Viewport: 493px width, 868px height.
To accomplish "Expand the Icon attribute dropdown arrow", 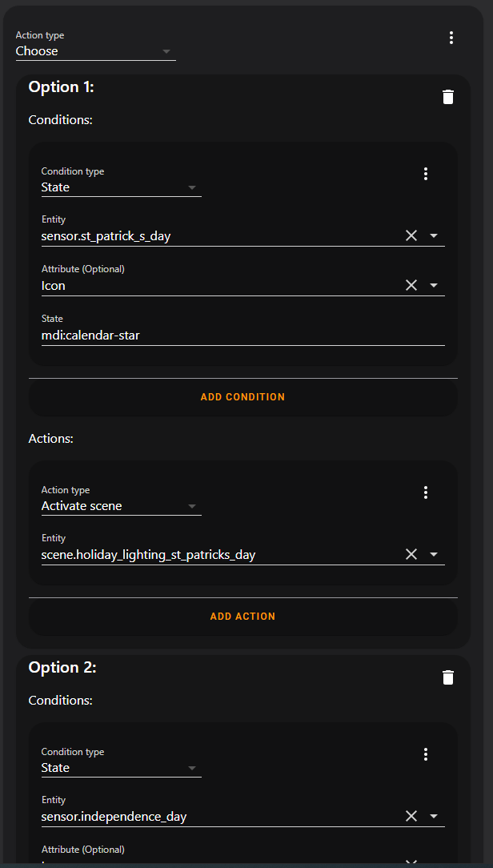I will coord(434,285).
